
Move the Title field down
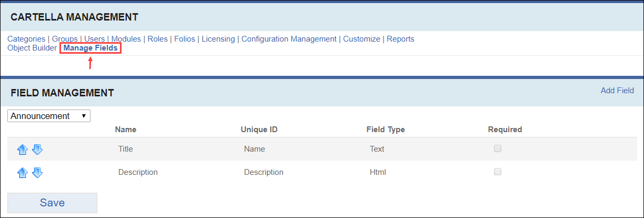(37, 150)
